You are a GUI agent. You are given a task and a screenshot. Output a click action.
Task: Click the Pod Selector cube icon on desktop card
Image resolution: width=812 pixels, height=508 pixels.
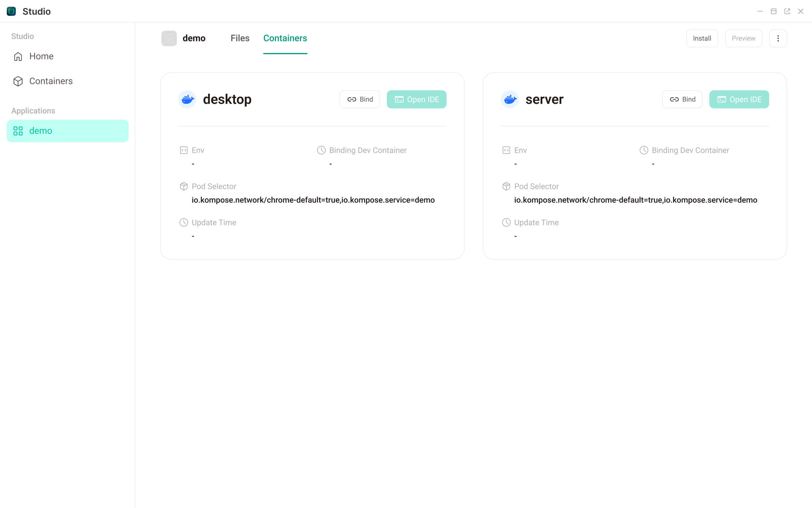coord(184,186)
